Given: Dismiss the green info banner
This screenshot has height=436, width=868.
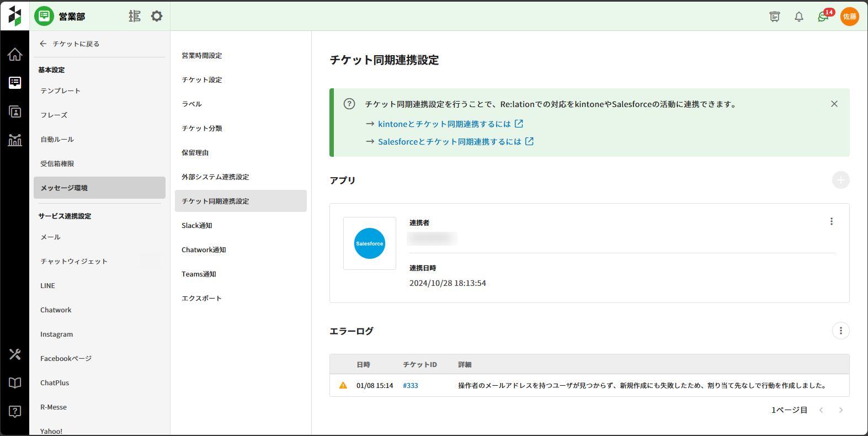Looking at the screenshot, I should pyautogui.click(x=834, y=104).
